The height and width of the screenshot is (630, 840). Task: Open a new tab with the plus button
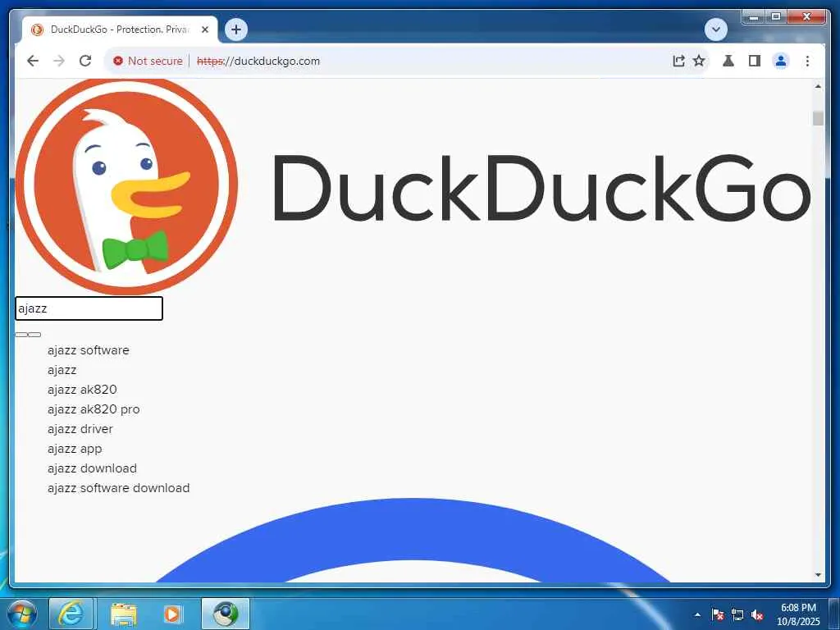tap(236, 30)
